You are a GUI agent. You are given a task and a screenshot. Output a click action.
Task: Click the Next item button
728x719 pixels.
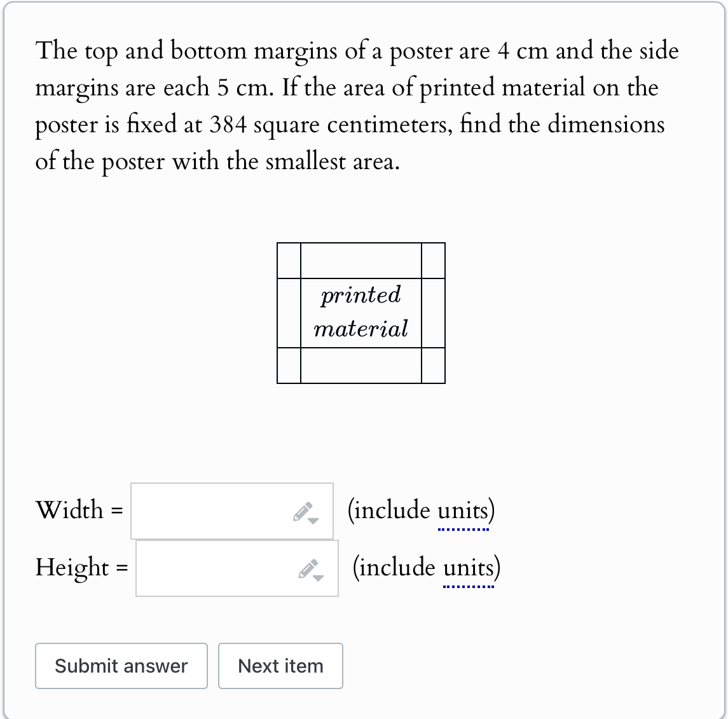coord(280,666)
